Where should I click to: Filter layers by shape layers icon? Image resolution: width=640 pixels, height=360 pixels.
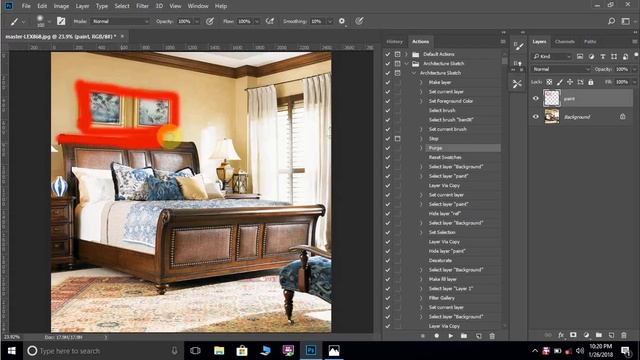tap(614, 56)
